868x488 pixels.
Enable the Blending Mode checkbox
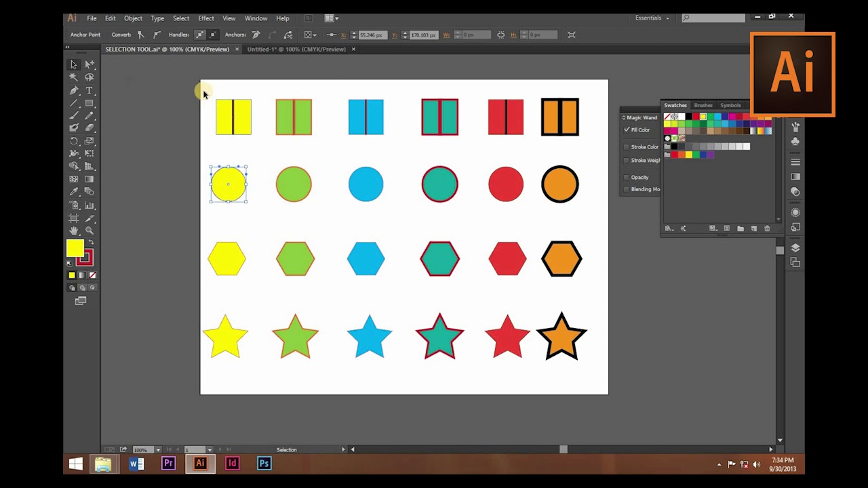627,189
